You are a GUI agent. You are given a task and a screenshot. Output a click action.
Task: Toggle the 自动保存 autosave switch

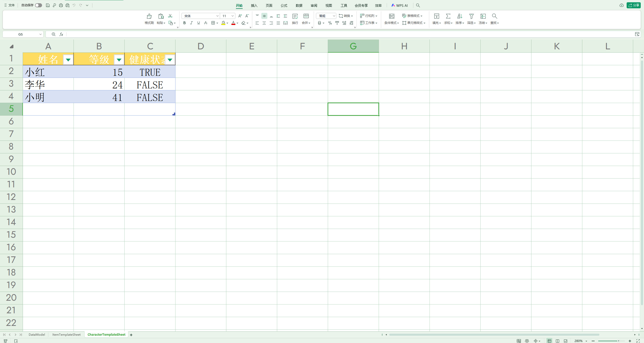(x=38, y=5)
